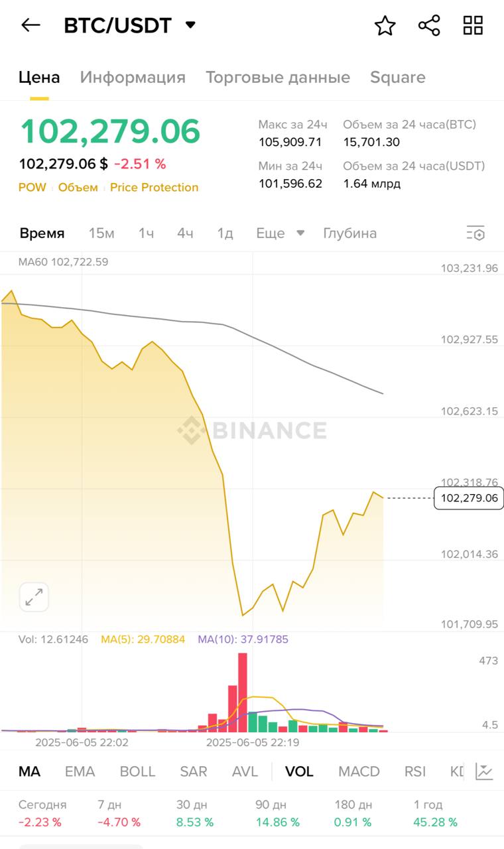Go back using the arrow icon

(x=31, y=25)
